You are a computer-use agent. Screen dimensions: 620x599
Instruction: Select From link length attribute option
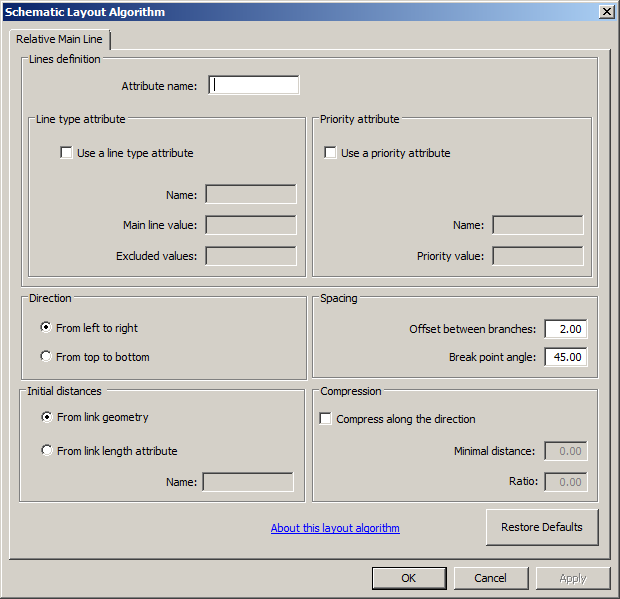tap(47, 450)
